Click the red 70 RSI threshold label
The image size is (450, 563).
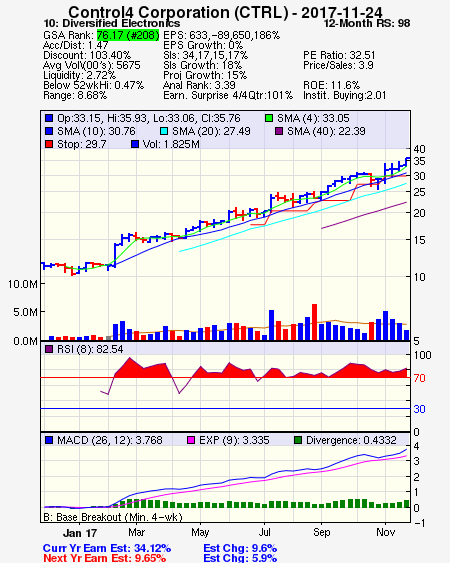point(419,378)
